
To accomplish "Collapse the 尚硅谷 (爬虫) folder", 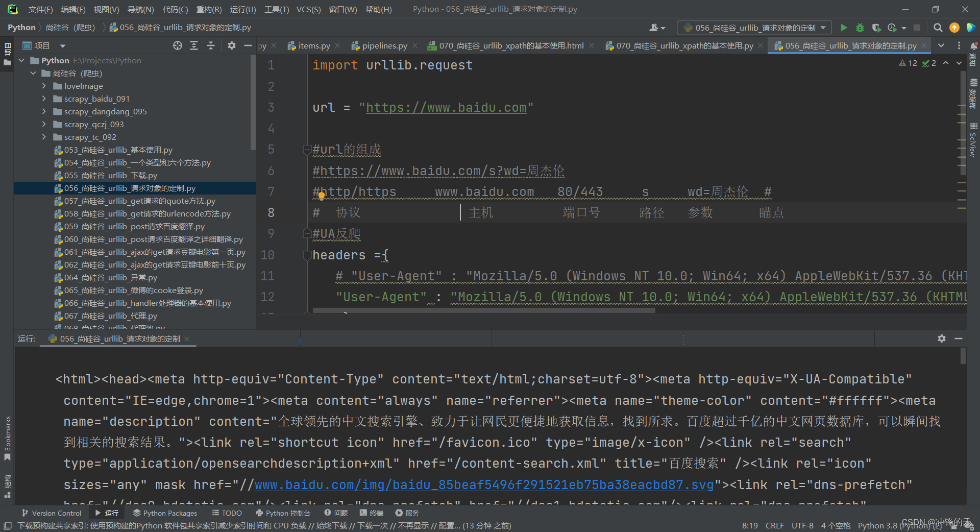I will pos(33,73).
